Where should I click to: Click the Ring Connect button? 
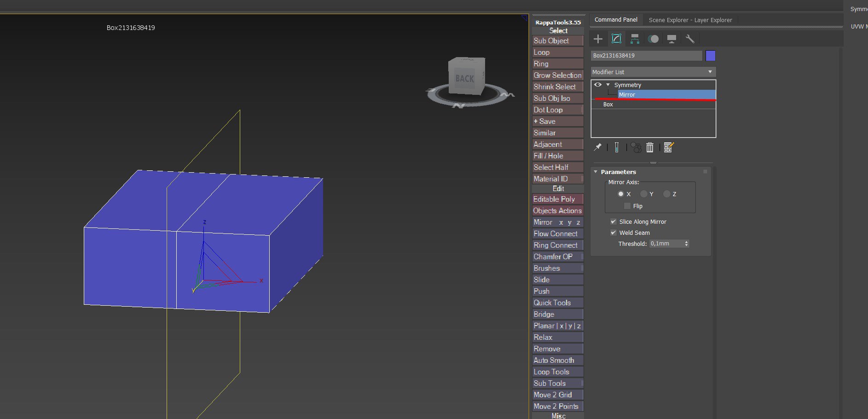558,245
